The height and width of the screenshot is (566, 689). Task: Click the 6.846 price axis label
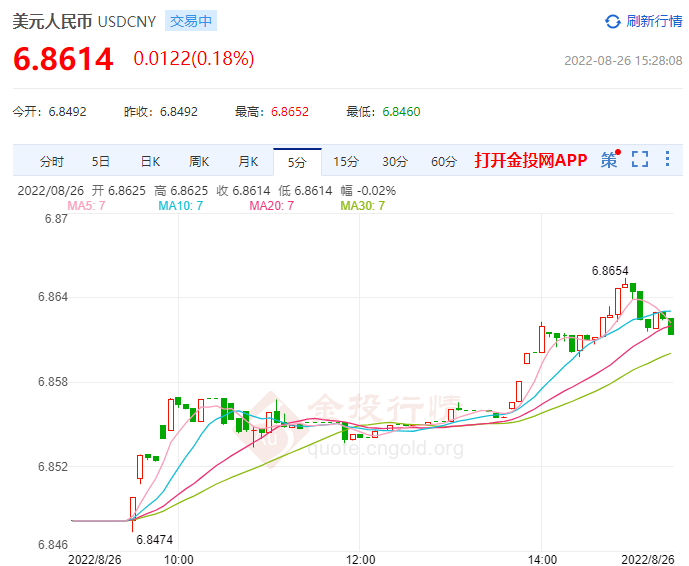[x=53, y=545]
